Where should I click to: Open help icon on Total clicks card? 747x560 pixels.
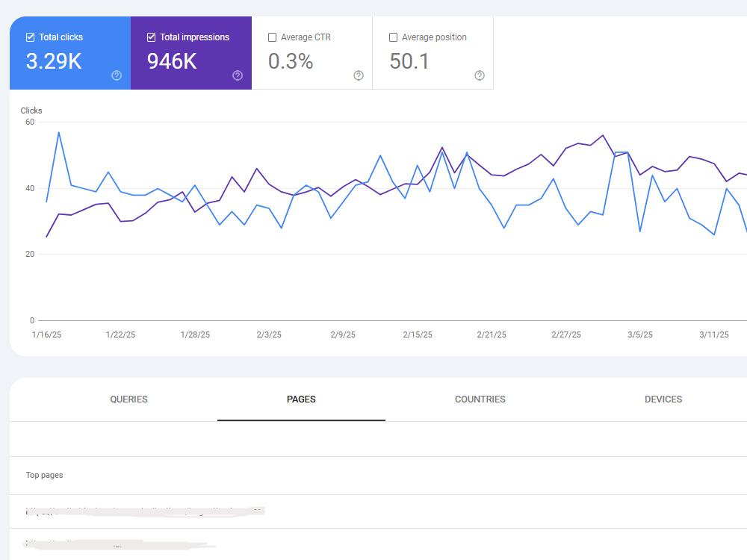coord(117,75)
